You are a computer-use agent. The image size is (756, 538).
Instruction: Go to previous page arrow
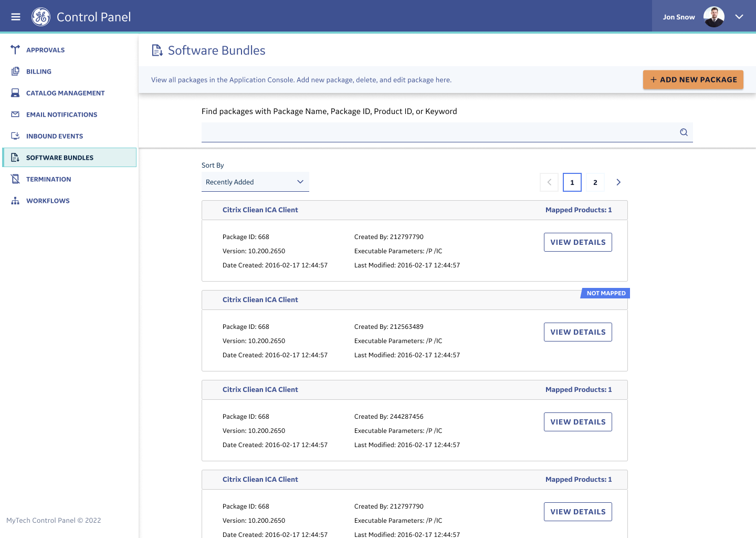tap(549, 182)
